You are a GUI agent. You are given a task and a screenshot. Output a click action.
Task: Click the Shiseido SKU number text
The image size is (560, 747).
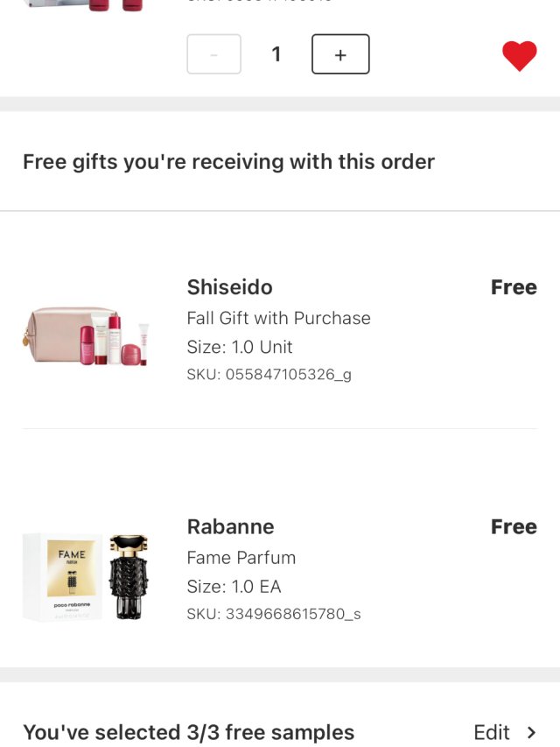269,375
